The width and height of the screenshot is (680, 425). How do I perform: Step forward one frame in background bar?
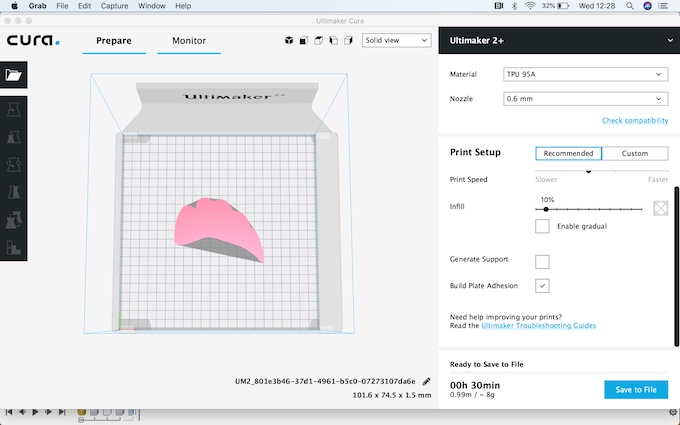point(49,412)
